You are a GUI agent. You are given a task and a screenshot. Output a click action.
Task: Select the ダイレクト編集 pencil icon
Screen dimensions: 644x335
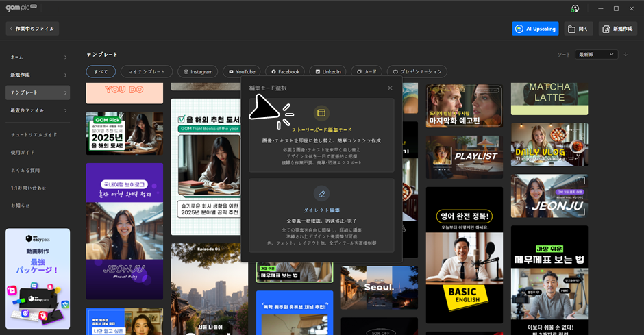pyautogui.click(x=321, y=193)
